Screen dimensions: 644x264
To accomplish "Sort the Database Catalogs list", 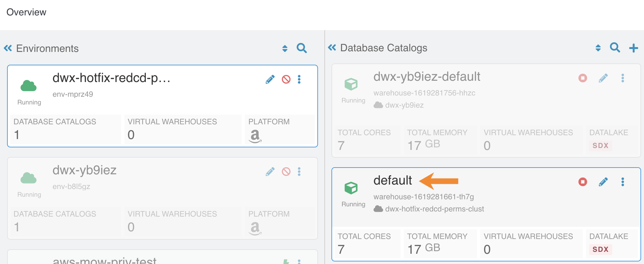I will pyautogui.click(x=598, y=48).
